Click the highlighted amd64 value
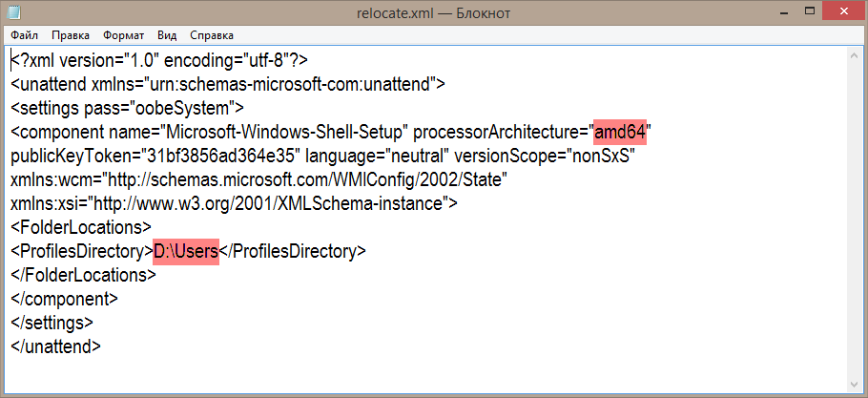868x398 pixels. (621, 131)
